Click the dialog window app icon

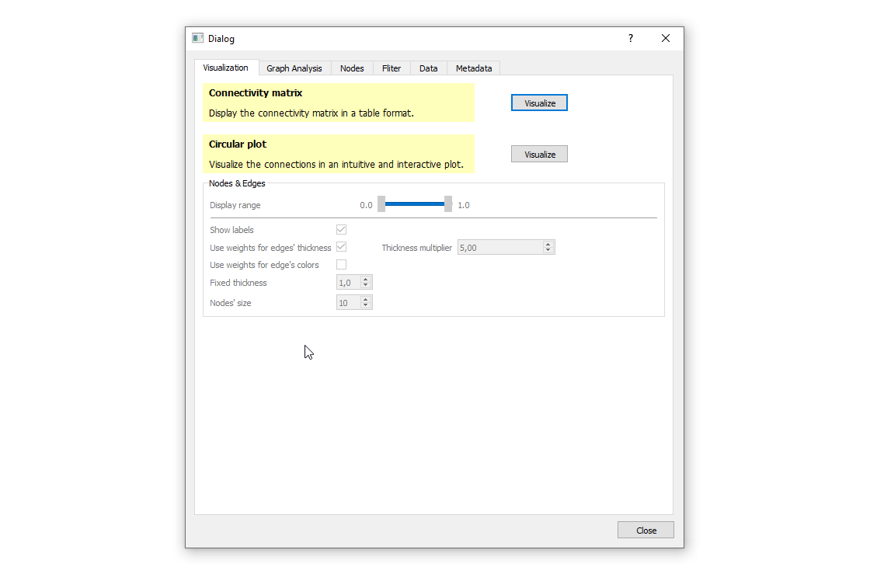pyautogui.click(x=198, y=38)
